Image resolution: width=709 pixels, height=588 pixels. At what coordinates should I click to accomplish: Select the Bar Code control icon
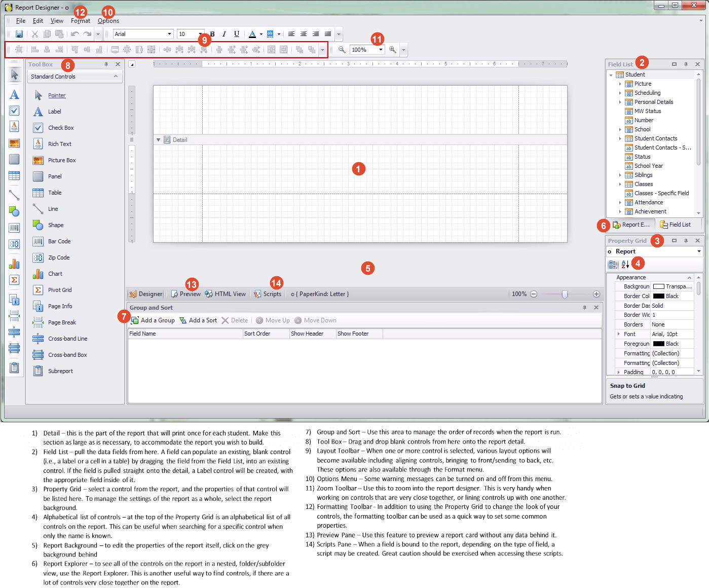(x=38, y=241)
